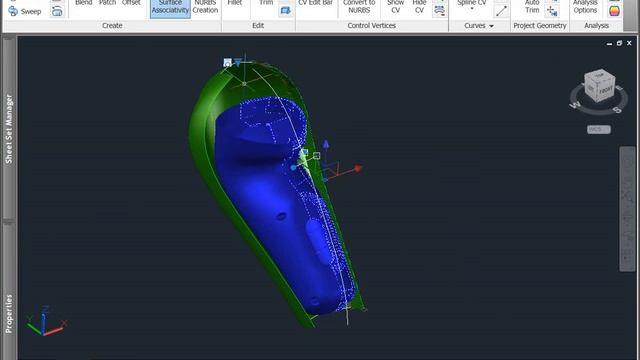Click the round blue grip beside the gizmo
The image size is (640, 360).
pyautogui.click(x=293, y=168)
